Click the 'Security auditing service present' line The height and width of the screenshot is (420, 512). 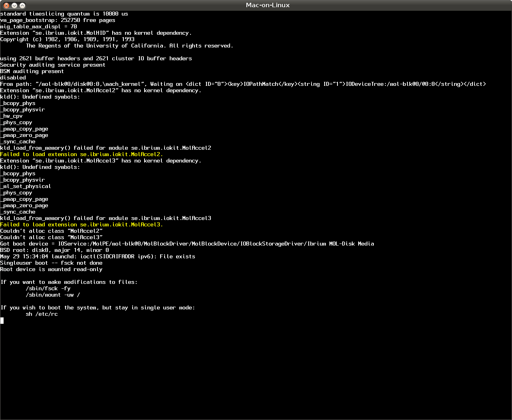[x=53, y=65]
